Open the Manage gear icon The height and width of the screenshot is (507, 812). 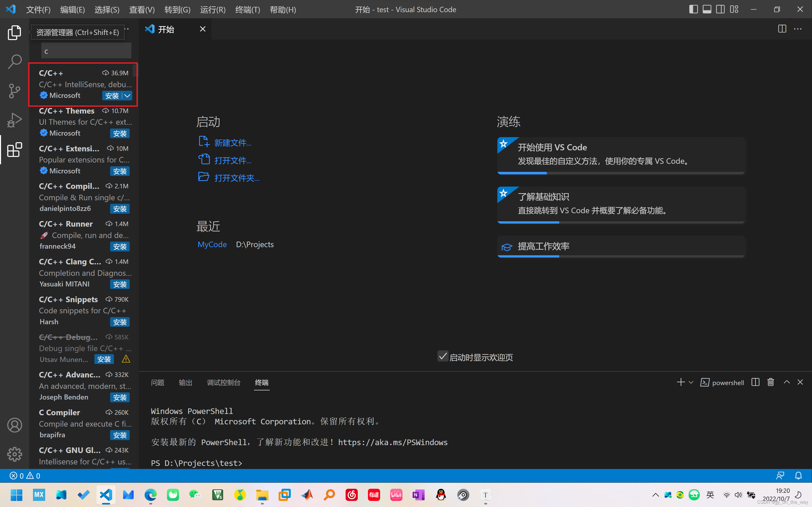pos(14,454)
